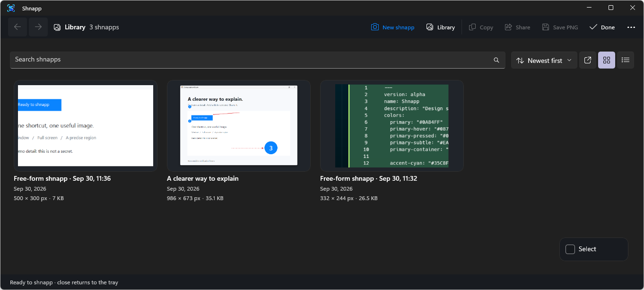
Task: Close the Shnapp window
Action: point(633,8)
